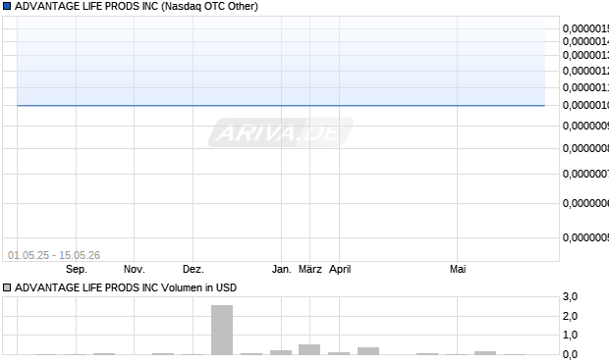Image resolution: width=609 pixels, height=364 pixels.
Task: Click the Sep. axis label
Action: 77,269
